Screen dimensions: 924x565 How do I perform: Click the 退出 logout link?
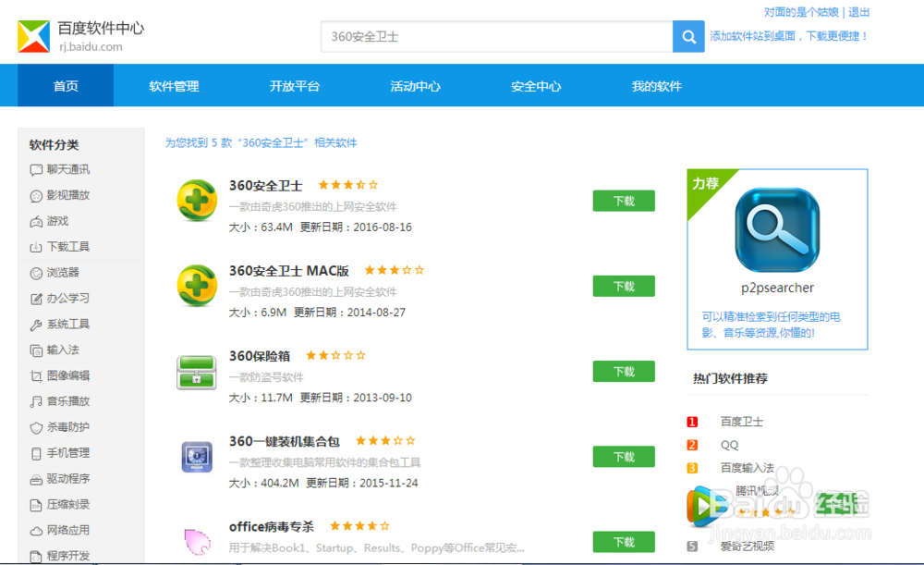pyautogui.click(x=859, y=12)
